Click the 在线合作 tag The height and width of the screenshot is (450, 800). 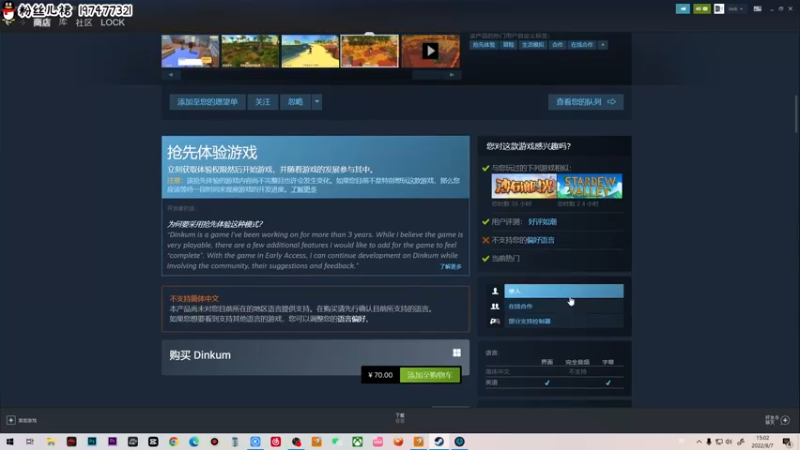[x=582, y=45]
